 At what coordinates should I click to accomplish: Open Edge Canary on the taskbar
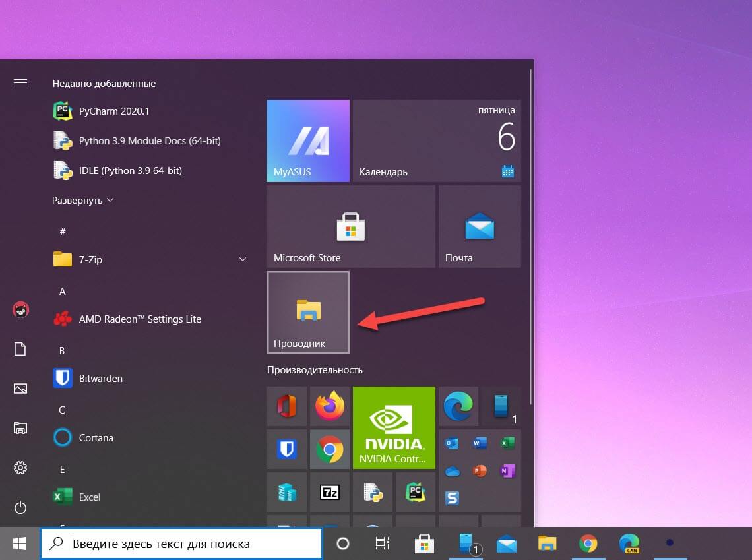[x=629, y=544]
